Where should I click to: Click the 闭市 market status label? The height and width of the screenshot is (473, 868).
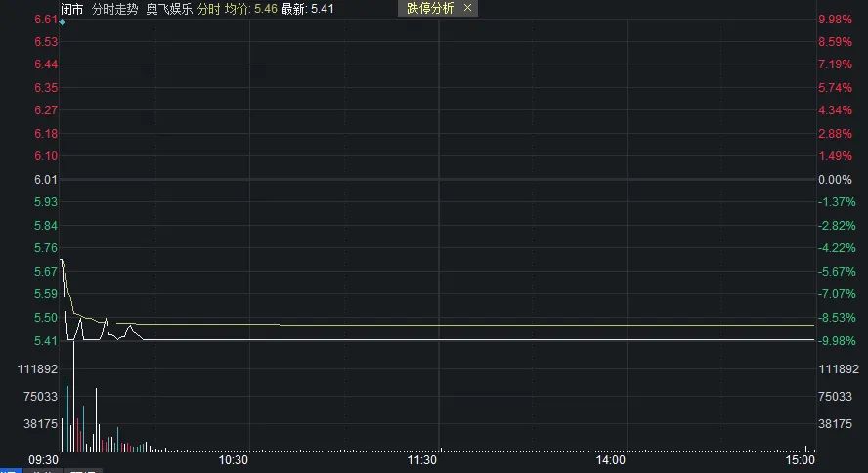[x=71, y=8]
